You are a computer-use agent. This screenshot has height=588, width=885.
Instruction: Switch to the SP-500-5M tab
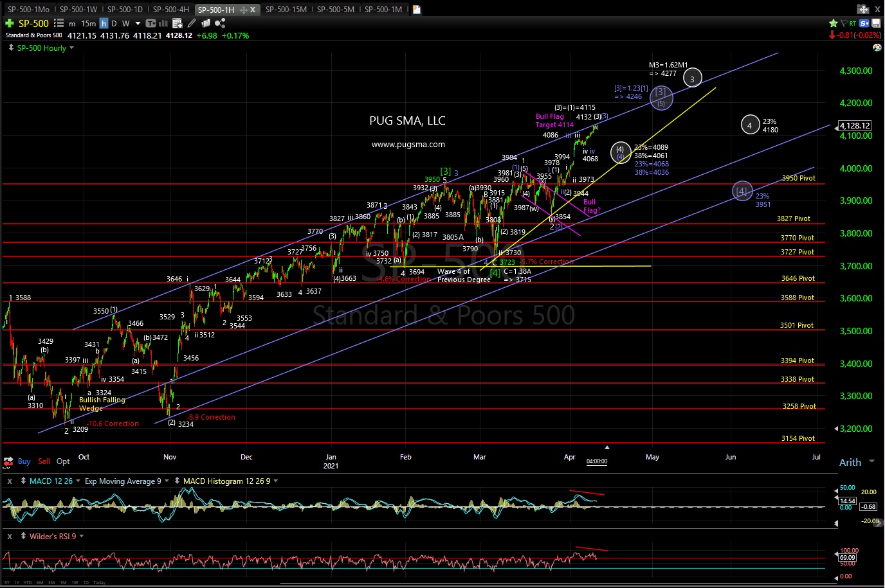(336, 10)
